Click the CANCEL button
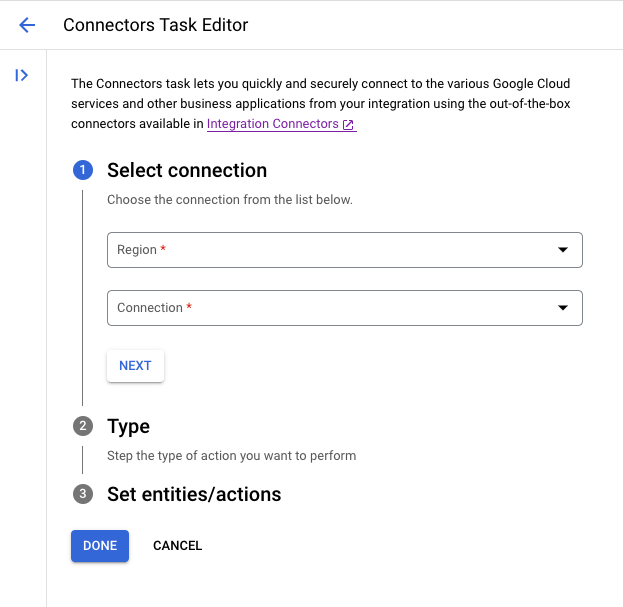The width and height of the screenshot is (623, 607). point(178,546)
